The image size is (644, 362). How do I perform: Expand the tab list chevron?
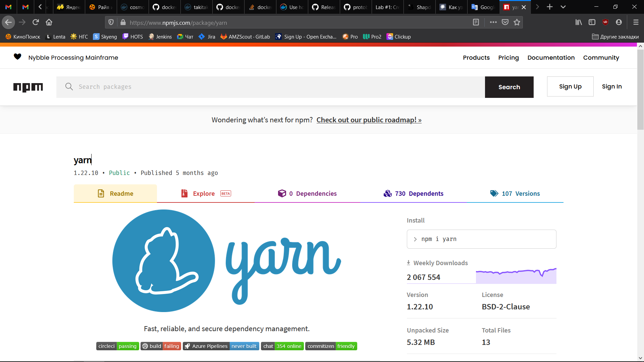[563, 7]
